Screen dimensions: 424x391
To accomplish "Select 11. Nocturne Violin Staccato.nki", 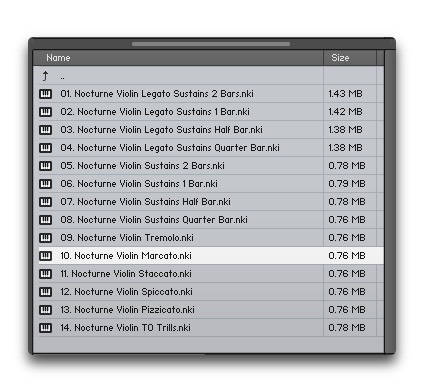I will tap(126, 274).
